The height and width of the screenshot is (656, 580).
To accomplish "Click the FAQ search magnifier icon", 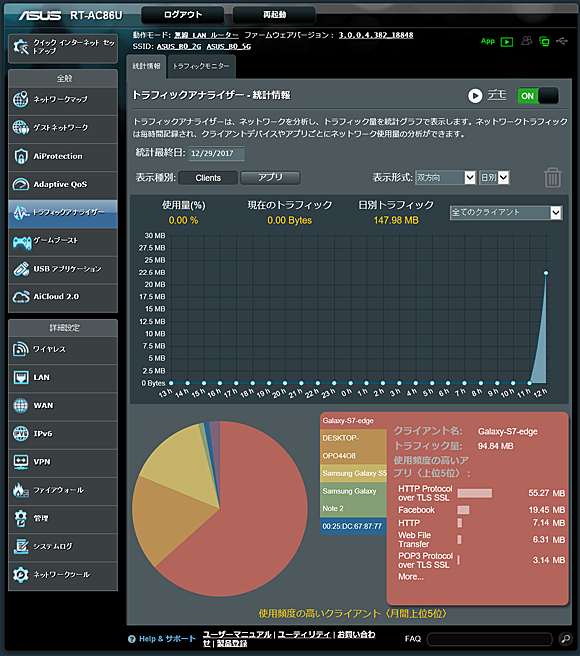I will coord(566,638).
